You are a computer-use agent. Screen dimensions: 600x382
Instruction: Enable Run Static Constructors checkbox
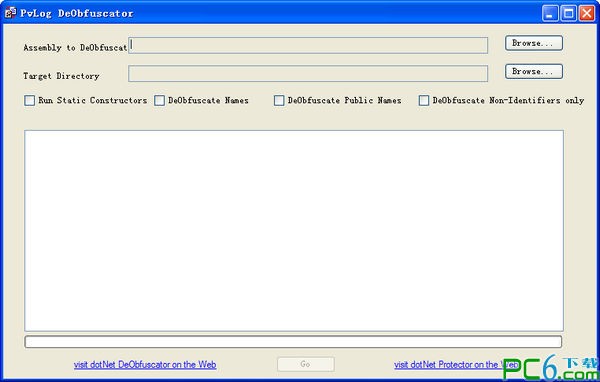(29, 100)
